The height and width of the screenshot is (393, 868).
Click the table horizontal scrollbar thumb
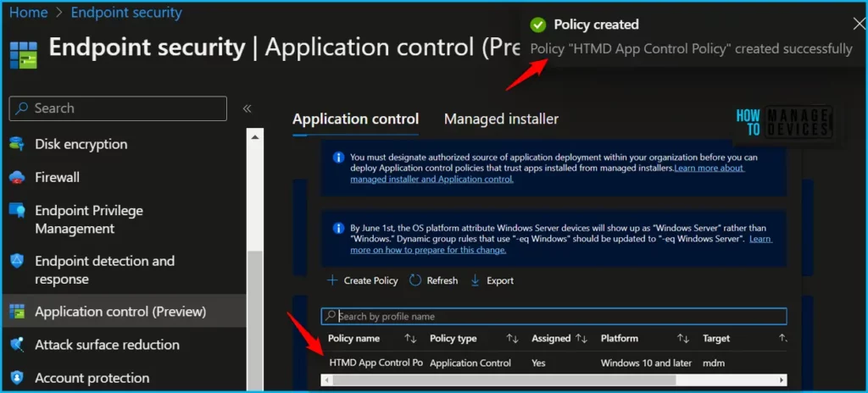[504, 379]
